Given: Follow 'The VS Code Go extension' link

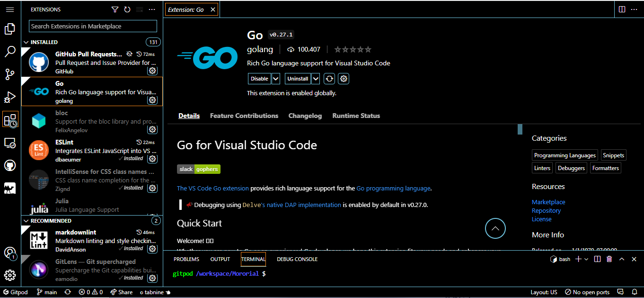Looking at the screenshot, I should click(x=213, y=188).
